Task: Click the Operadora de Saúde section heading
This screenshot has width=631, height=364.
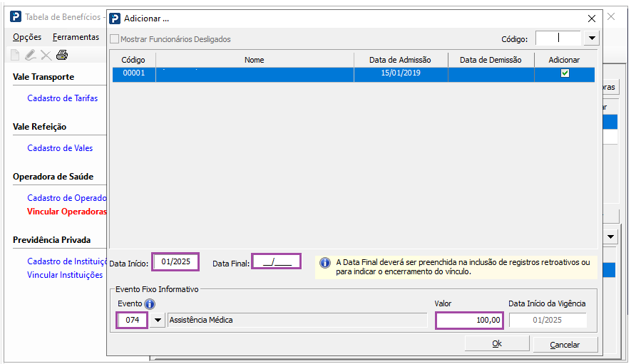Action: (53, 177)
